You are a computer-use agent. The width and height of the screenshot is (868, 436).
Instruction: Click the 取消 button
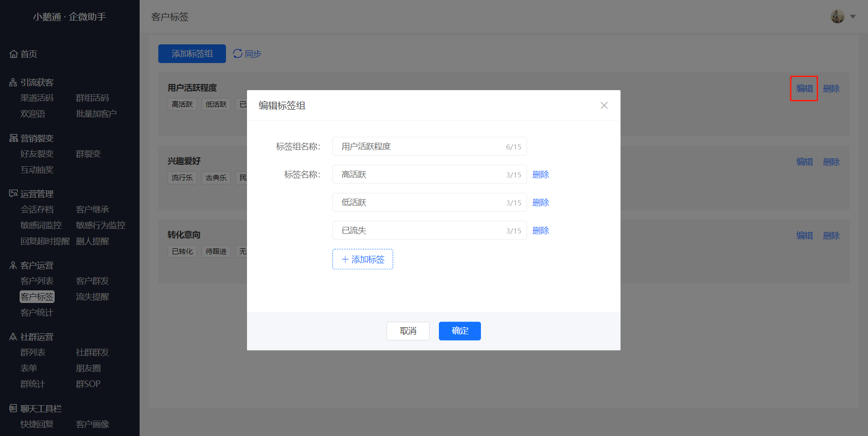408,331
